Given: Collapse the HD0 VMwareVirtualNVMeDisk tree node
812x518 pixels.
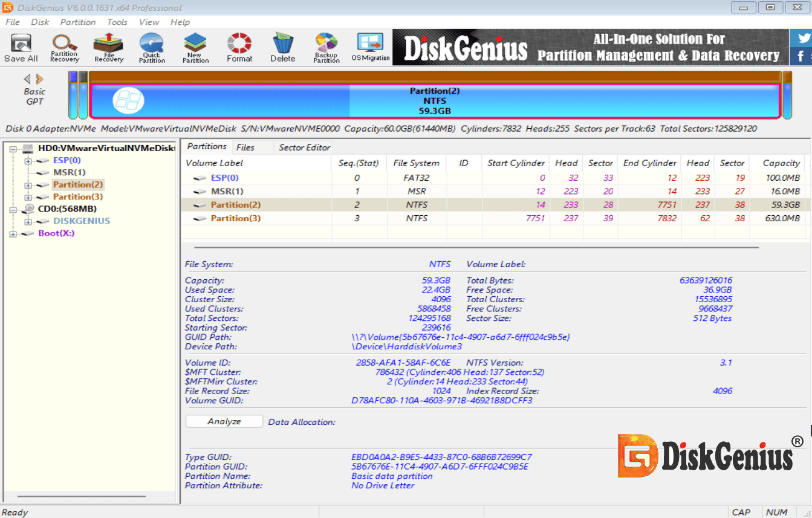Looking at the screenshot, I should [13, 148].
